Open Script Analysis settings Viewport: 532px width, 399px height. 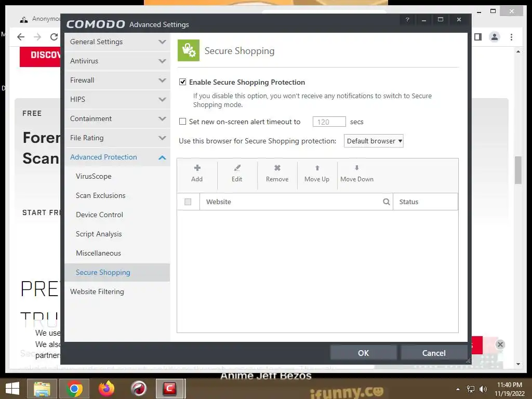click(99, 234)
